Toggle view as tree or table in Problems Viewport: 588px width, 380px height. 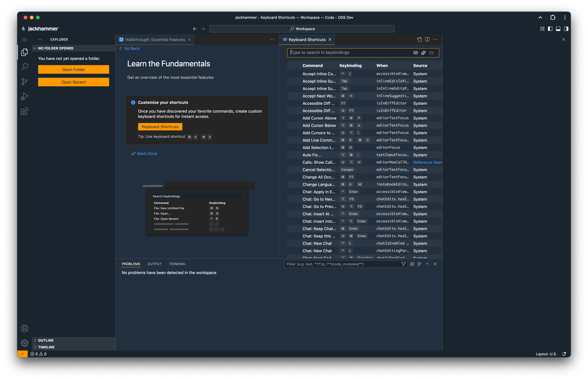[x=419, y=264]
